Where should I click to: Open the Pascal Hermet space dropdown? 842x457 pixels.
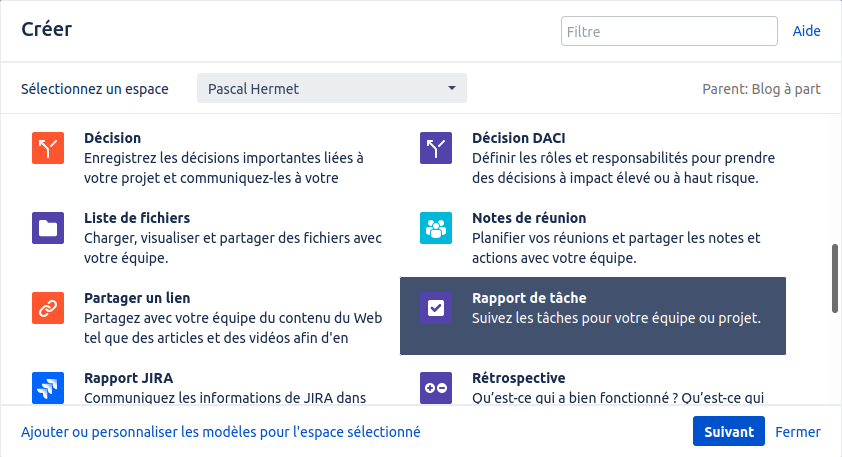tap(332, 88)
